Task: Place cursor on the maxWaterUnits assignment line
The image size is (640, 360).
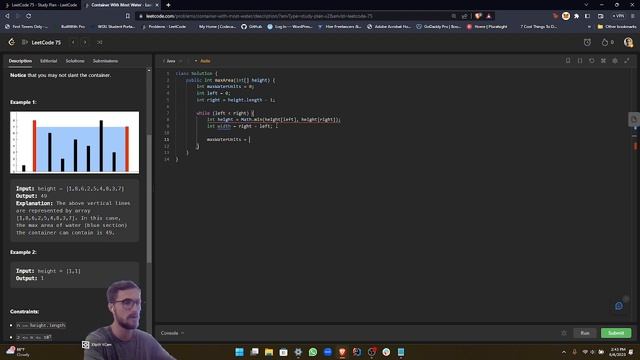Action: (228, 140)
